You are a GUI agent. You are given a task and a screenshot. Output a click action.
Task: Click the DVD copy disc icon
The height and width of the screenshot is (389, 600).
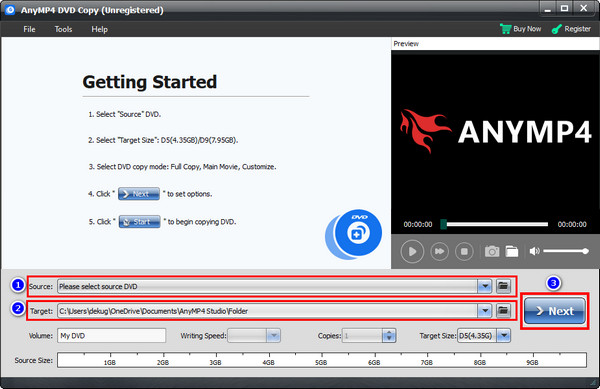(x=354, y=234)
